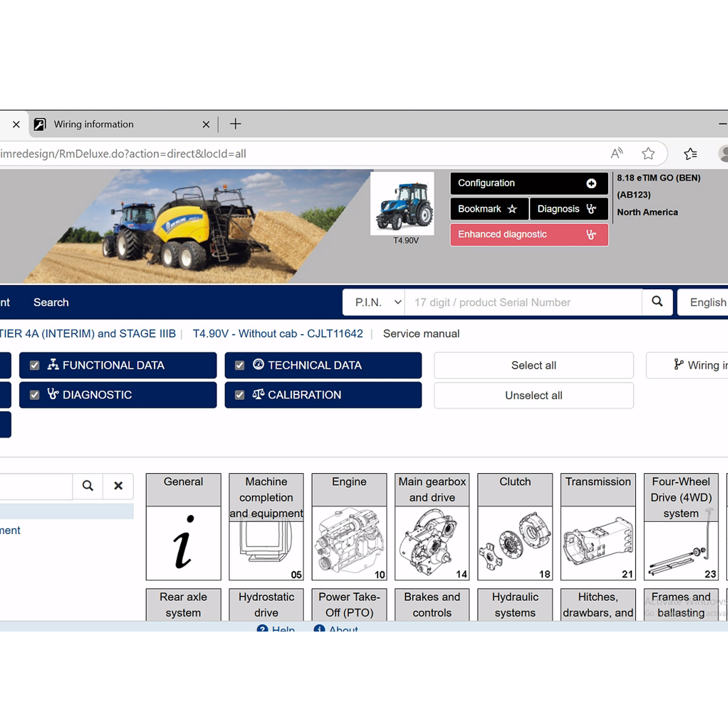
Task: Click the Service manual breadcrumb text
Action: coord(421,334)
